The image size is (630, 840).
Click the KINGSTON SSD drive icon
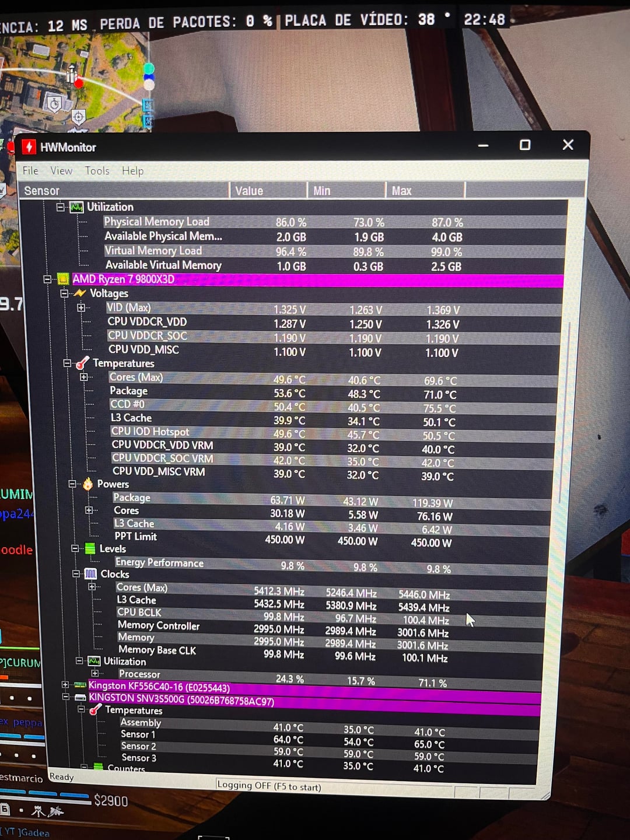(x=80, y=698)
